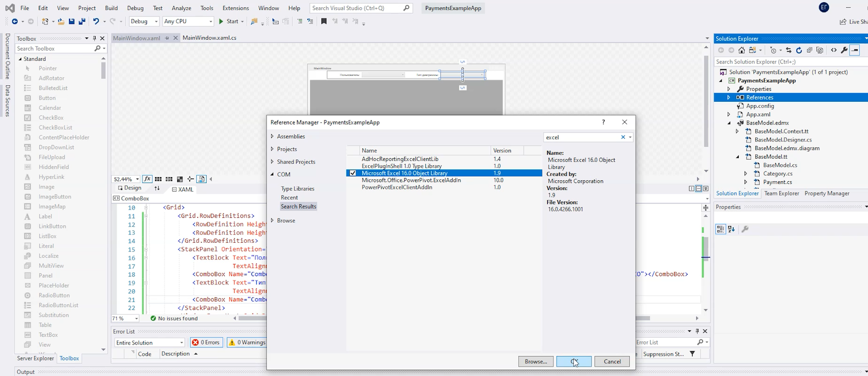Click the Find in Files toolbar icon
The width and height of the screenshot is (868, 376).
click(x=254, y=21)
